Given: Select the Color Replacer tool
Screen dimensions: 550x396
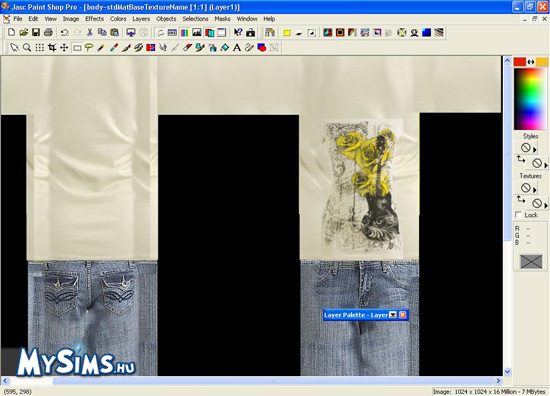Looking at the screenshot, I should (151, 48).
